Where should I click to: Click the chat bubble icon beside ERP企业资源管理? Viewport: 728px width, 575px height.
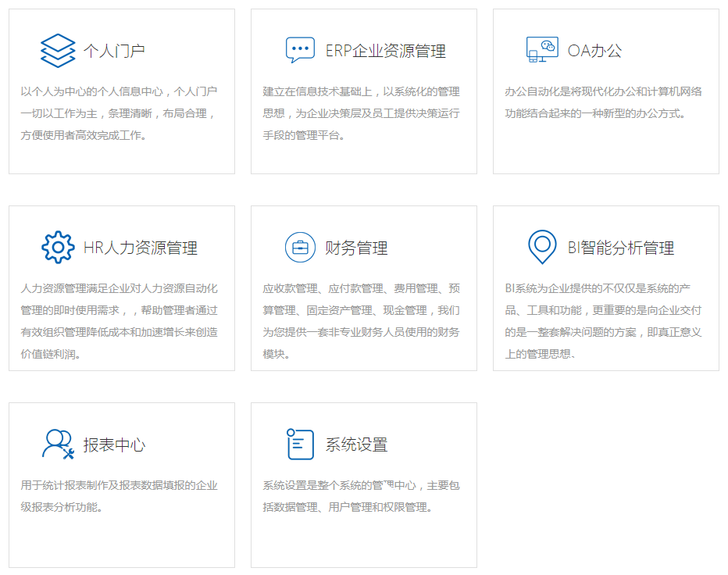[300, 50]
